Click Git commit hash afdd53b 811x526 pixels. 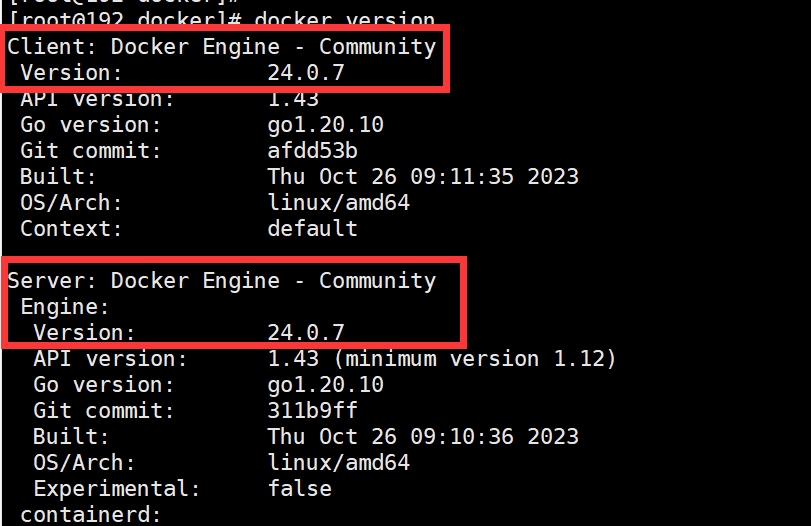click(x=312, y=151)
